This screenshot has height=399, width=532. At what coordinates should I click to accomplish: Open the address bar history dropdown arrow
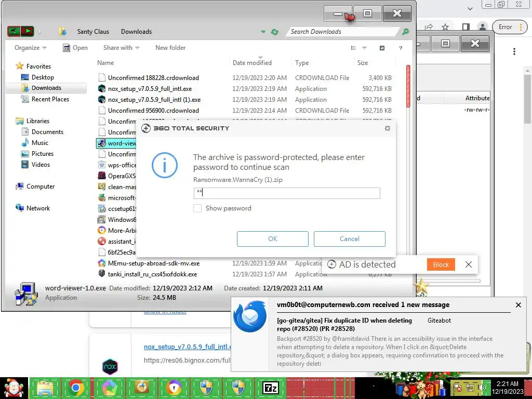pos(263,32)
